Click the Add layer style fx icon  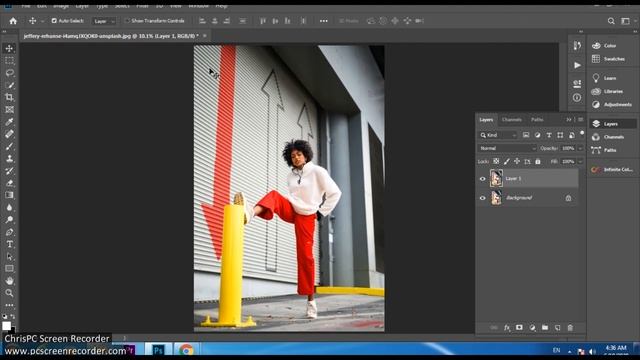click(x=507, y=327)
